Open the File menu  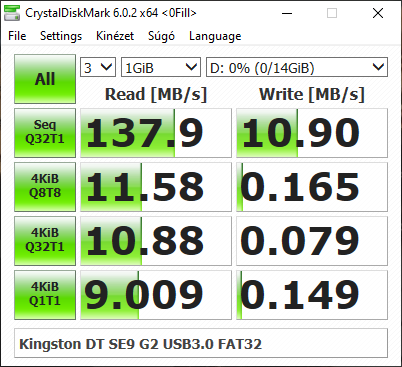coord(17,36)
